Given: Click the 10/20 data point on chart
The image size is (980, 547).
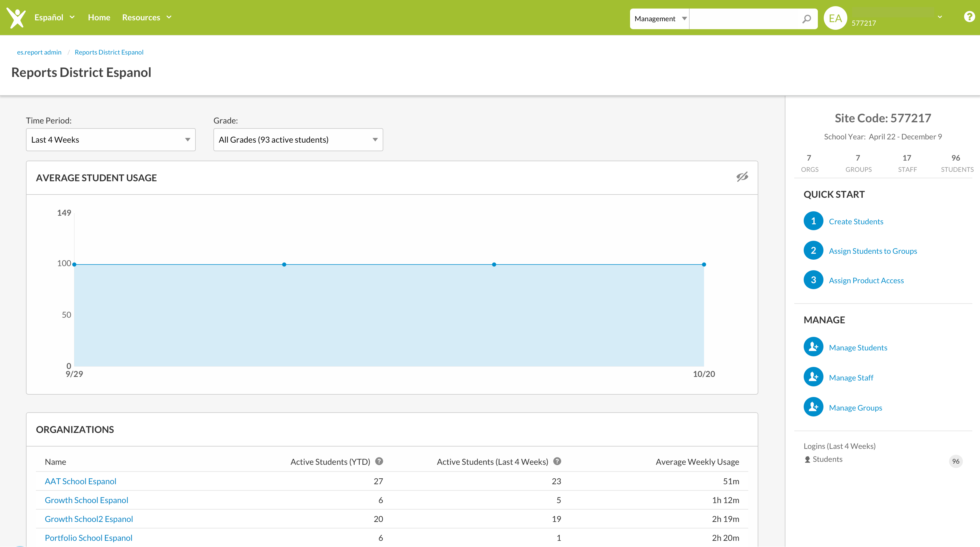Looking at the screenshot, I should point(704,264).
